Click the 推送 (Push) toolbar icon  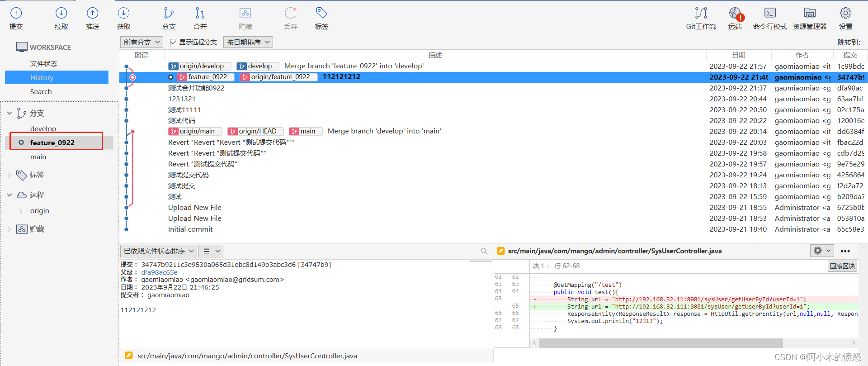(x=92, y=14)
